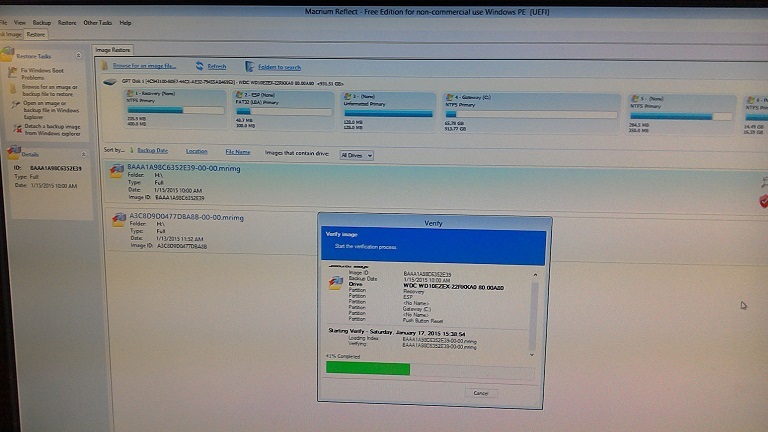This screenshot has height=432, width=768.
Task: Click the Gateway (C:) partition usage bar
Action: point(531,115)
